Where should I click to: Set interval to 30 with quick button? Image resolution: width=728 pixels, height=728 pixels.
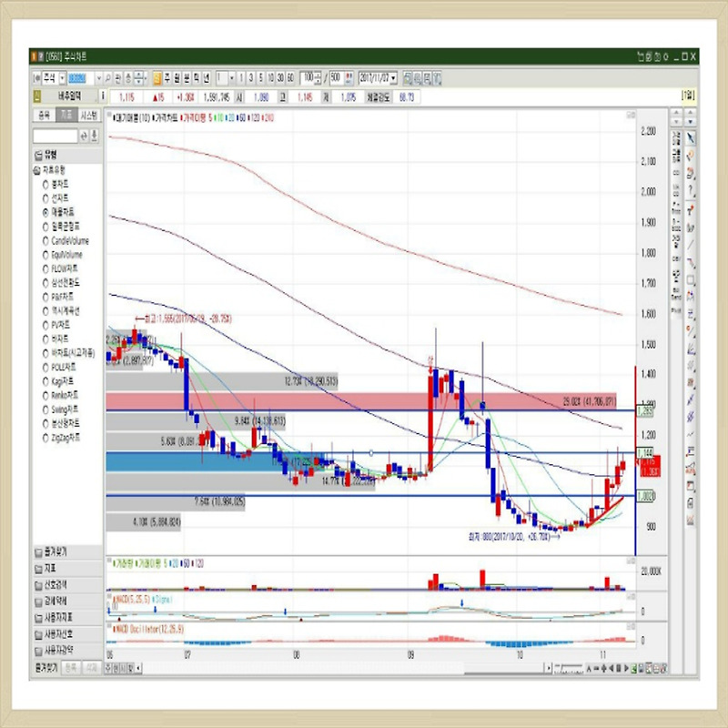pyautogui.click(x=280, y=78)
